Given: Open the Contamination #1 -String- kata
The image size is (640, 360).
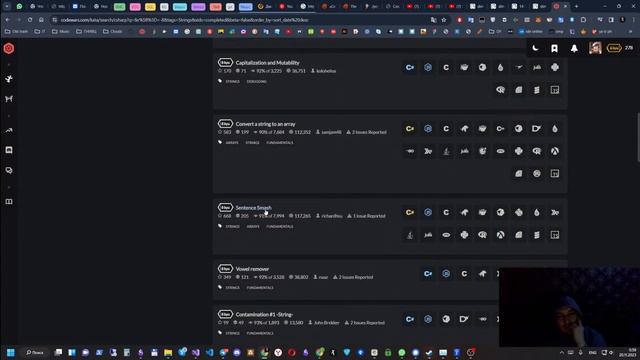Looking at the screenshot, I should [264, 315].
